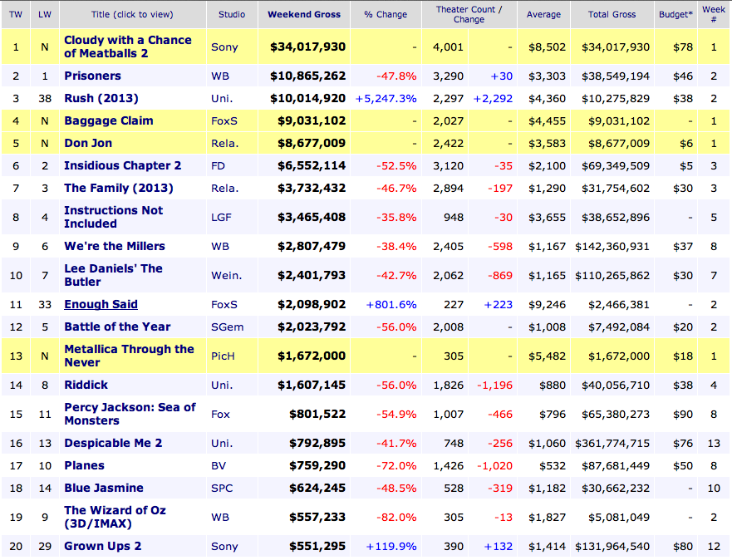Select the +2,292 theater change value

pos(493,99)
